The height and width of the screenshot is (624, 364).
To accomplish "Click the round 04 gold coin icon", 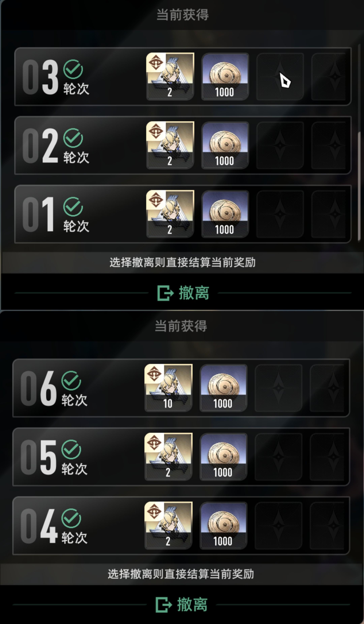I will pyautogui.click(x=223, y=526).
